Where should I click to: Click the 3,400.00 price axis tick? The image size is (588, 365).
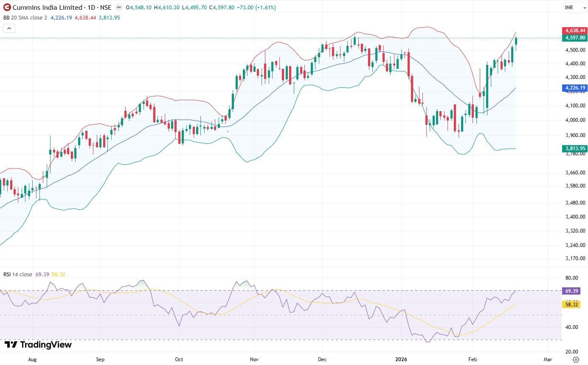click(575, 216)
